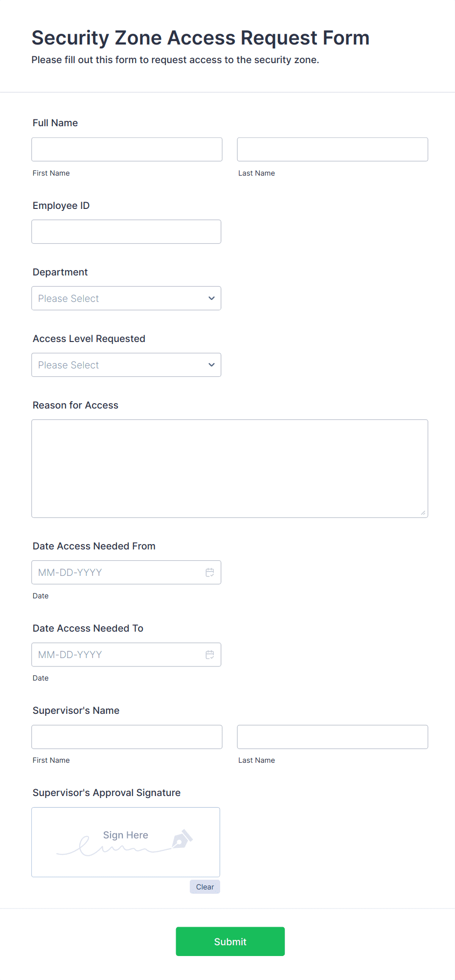This screenshot has width=455, height=980.
Task: Focus the Date Access Needed From date input
Action: click(117, 572)
